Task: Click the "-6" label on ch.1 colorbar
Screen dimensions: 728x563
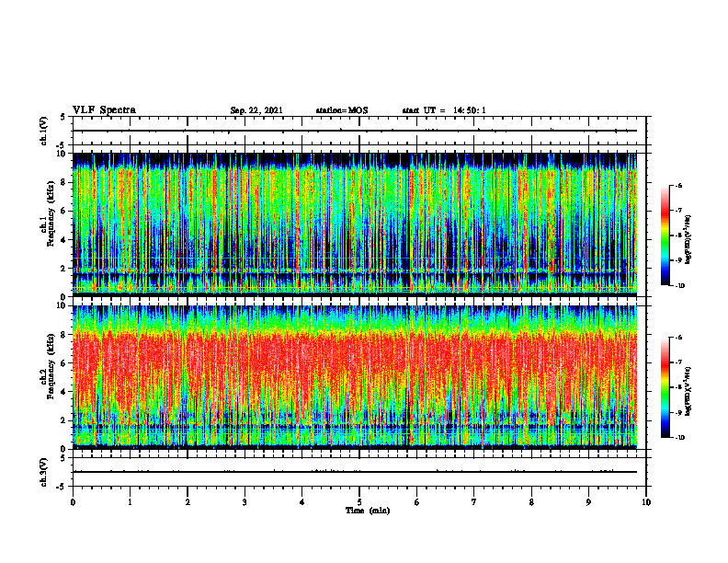Action: coord(678,185)
